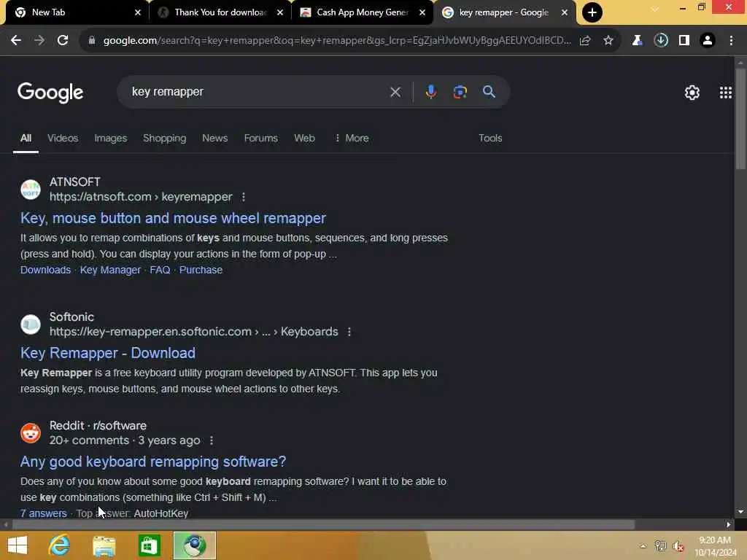747x560 pixels.
Task: Click the scrollbar down arrow
Action: 740,513
